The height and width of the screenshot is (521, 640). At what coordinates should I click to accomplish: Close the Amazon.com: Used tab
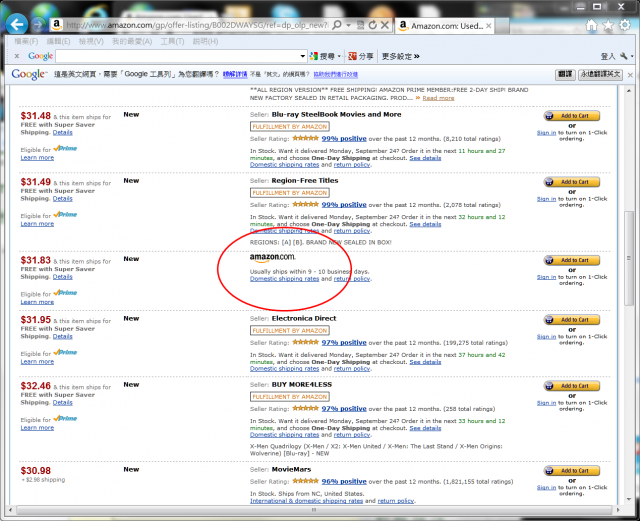(x=489, y=26)
